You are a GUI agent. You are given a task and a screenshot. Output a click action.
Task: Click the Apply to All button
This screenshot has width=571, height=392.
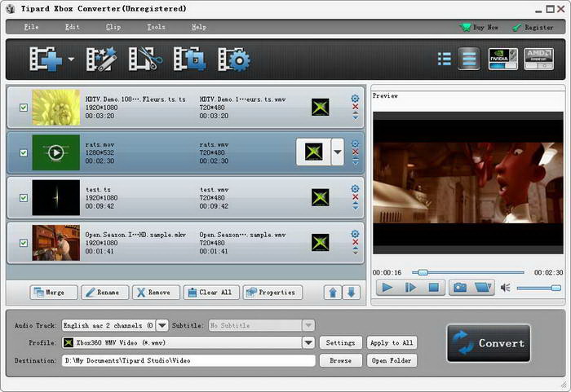(x=392, y=342)
